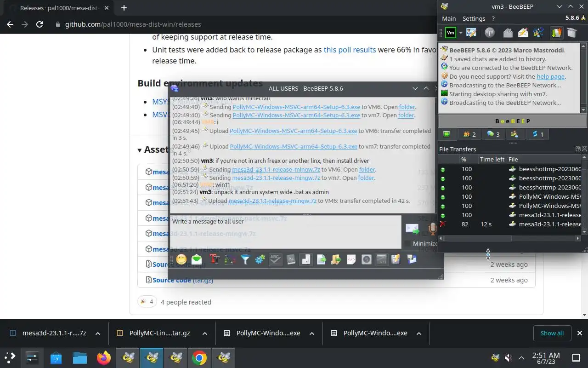Toggle the word completer book icon
Image resolution: width=588 pixels, height=368 pixels.
pos(291,259)
